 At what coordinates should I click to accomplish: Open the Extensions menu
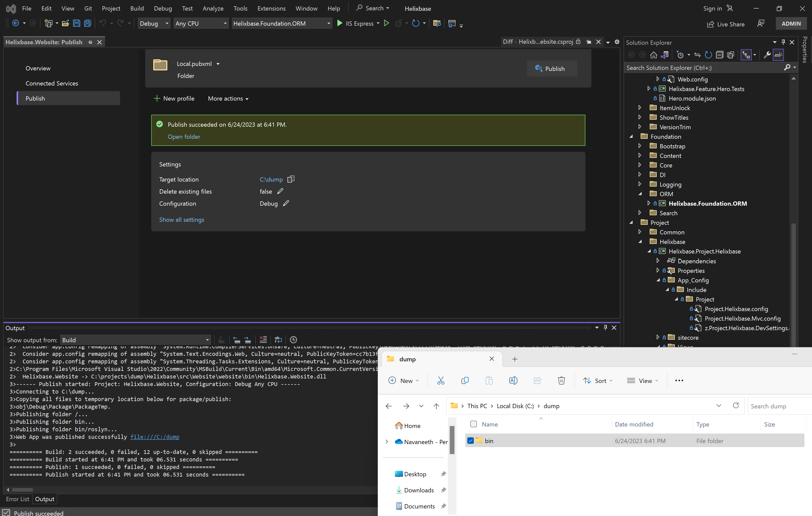pyautogui.click(x=271, y=9)
